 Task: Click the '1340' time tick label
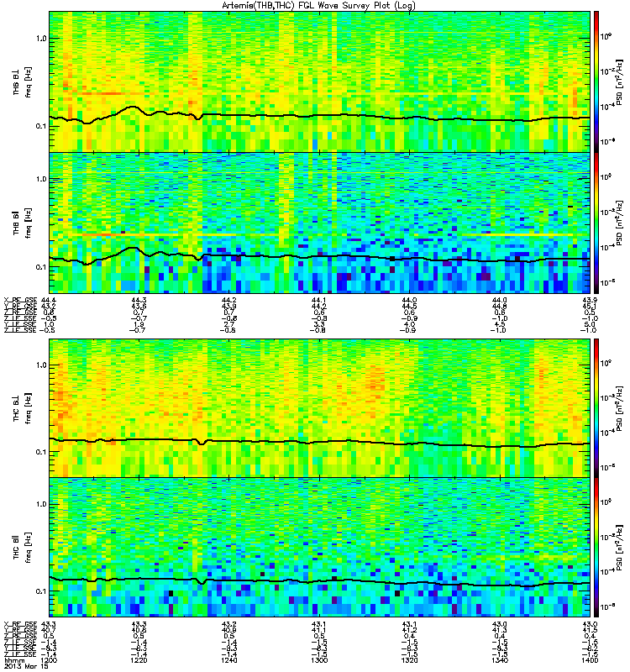(499, 660)
